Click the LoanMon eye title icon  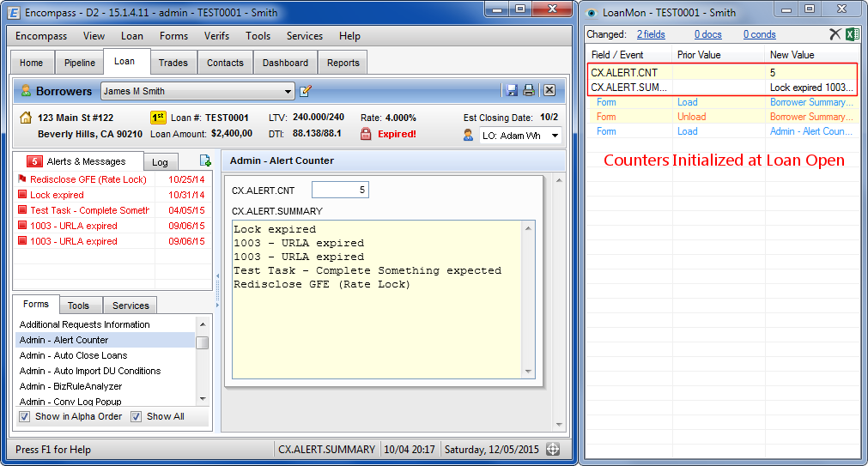(x=592, y=13)
